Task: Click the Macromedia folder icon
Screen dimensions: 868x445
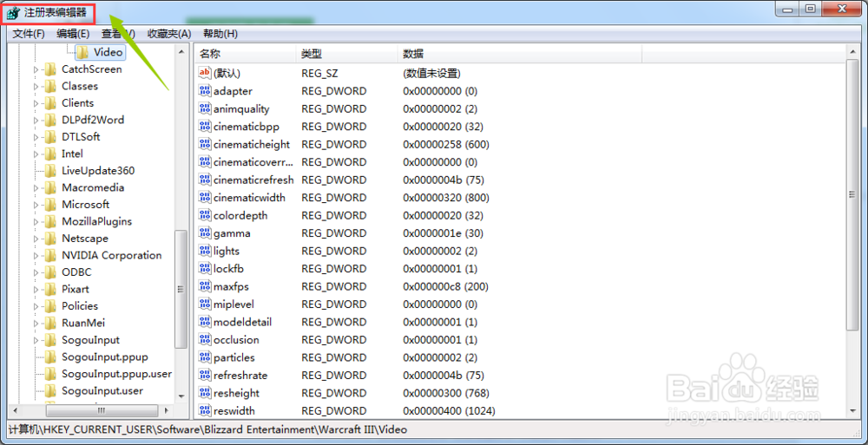Action: (x=50, y=187)
